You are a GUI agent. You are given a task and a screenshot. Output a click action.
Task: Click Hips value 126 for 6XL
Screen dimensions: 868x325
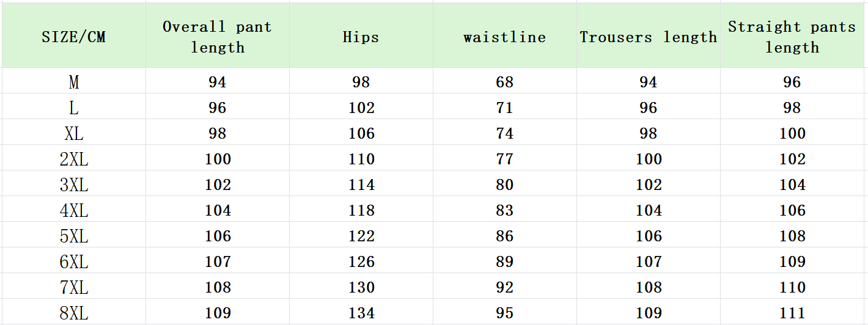tap(361, 262)
